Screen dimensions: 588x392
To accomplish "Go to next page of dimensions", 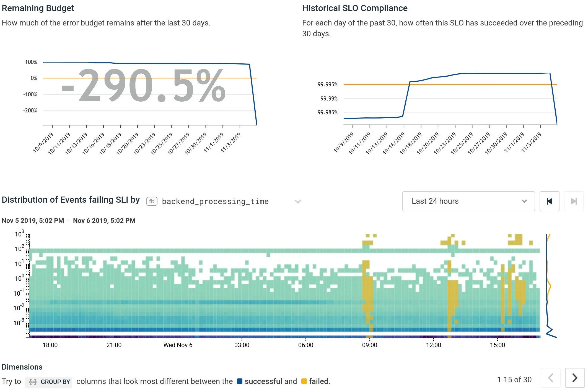I will click(x=574, y=378).
